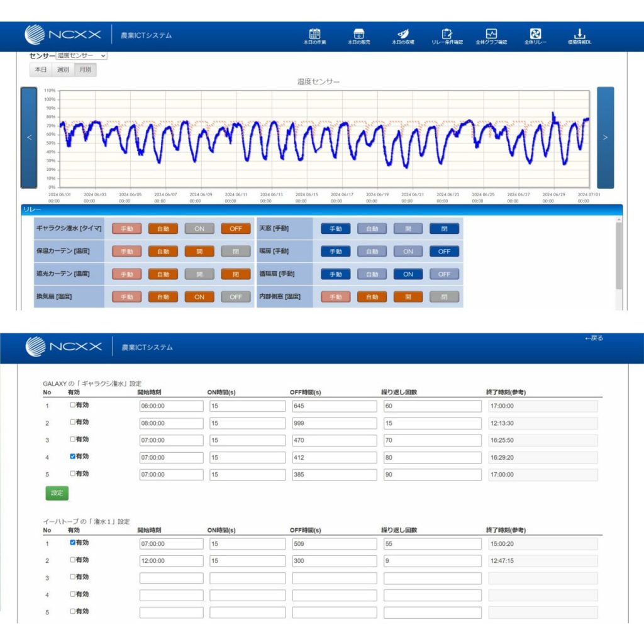Click the NCXX logo in the top header

(x=63, y=35)
